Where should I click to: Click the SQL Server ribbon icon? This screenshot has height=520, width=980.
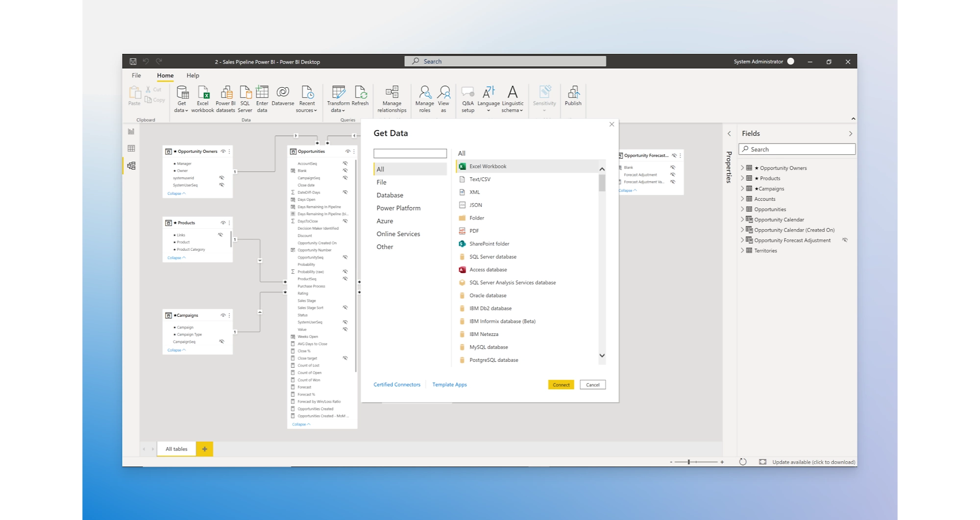245,99
